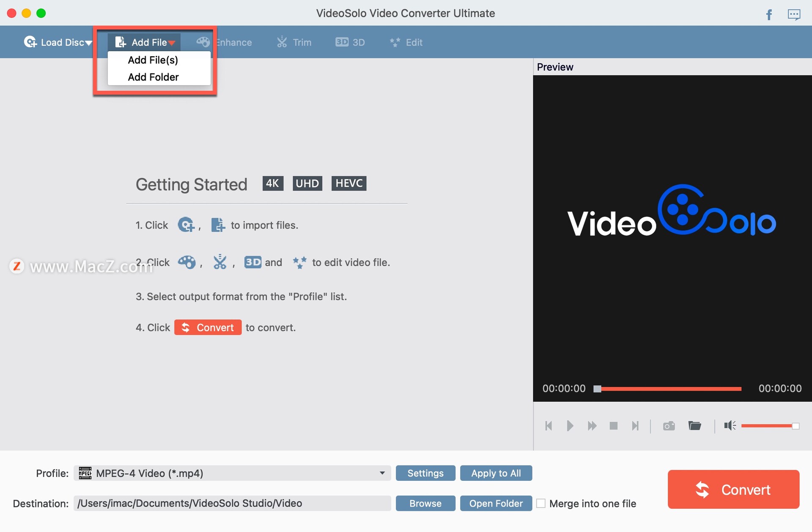Enable Merge into one file checkbox
Image resolution: width=812 pixels, height=532 pixels.
(540, 503)
